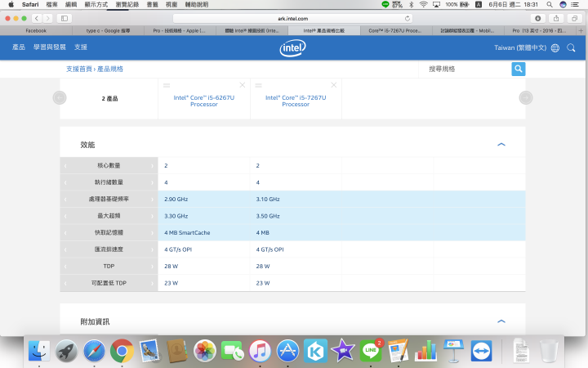Select the 快取記憶體 row label

[109, 232]
